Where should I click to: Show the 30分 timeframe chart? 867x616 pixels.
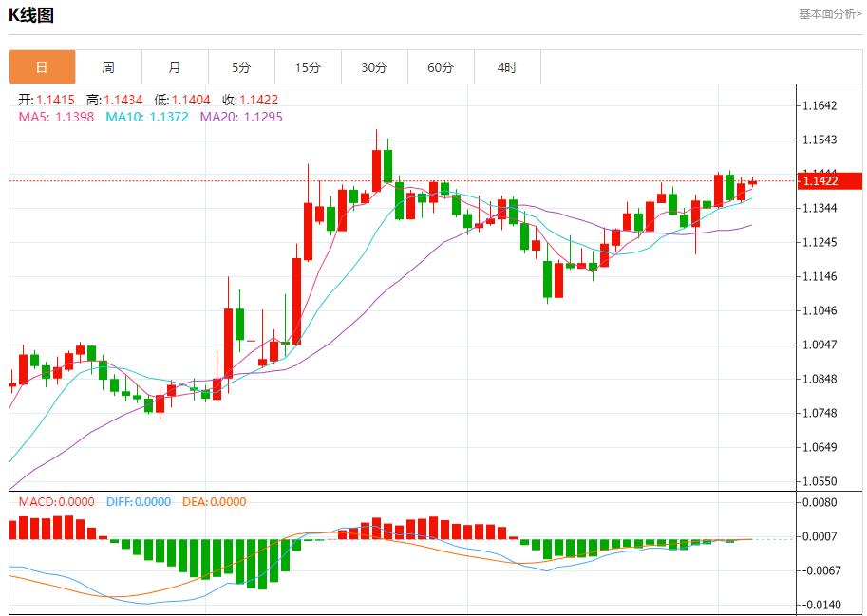374,67
